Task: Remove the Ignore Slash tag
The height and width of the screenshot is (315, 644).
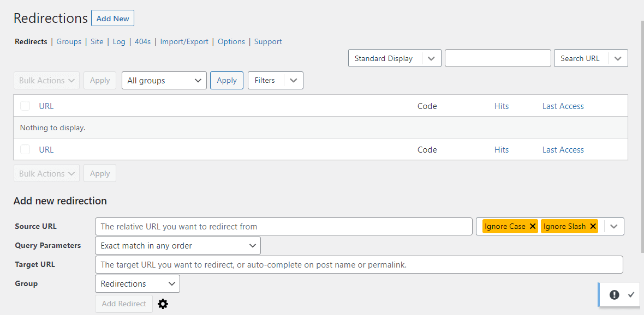Action: [x=593, y=226]
